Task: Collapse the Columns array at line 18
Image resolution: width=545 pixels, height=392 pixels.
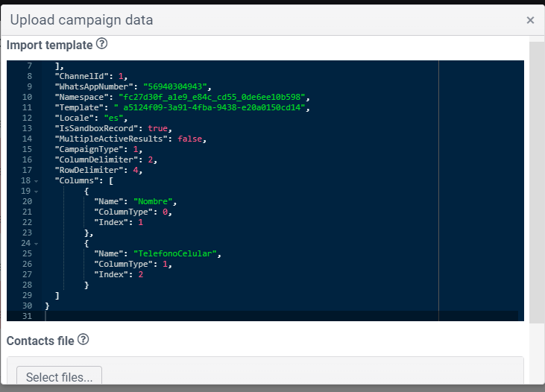Action: click(x=36, y=181)
